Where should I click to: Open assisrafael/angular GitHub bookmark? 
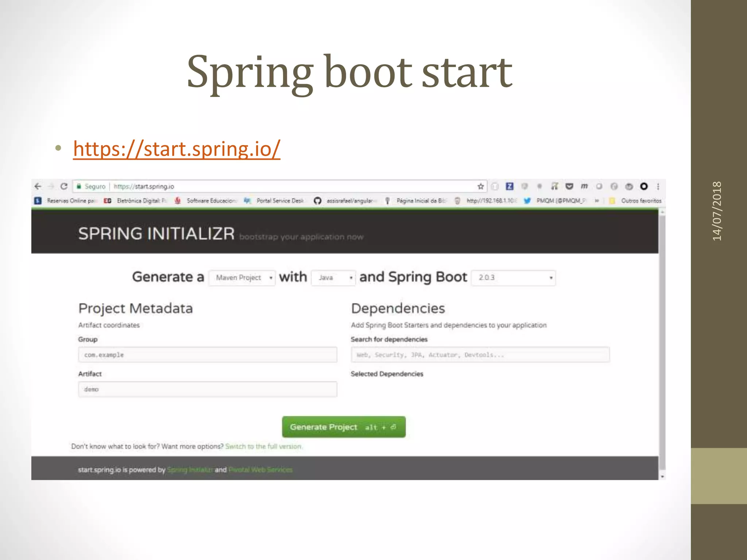345,201
